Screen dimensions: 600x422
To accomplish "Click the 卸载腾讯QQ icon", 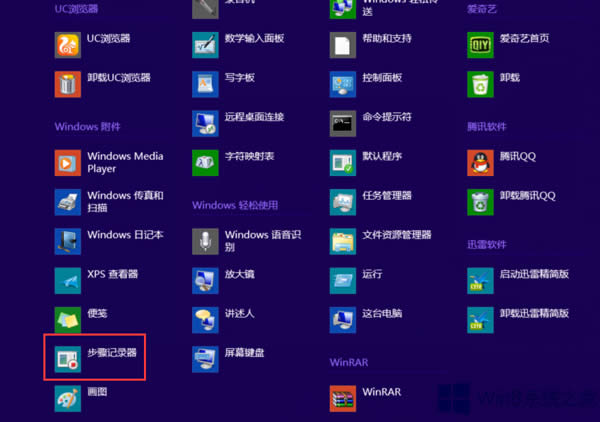I will [481, 202].
